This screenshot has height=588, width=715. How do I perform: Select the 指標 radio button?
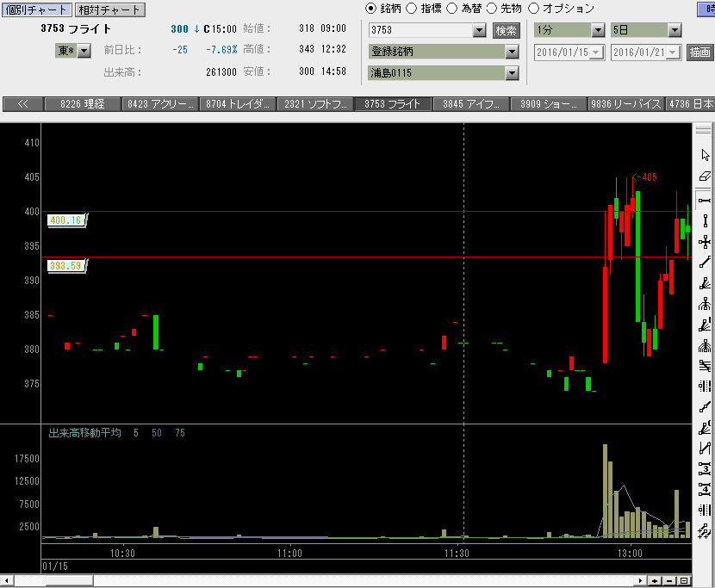411,9
